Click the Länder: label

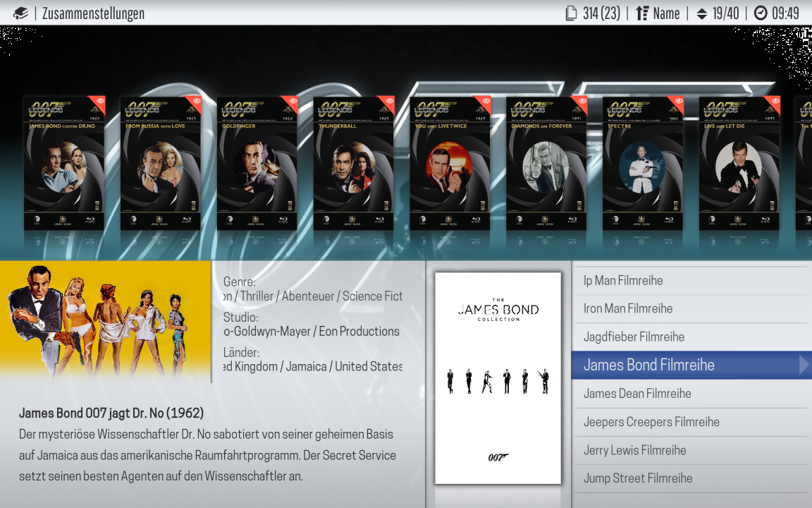[241, 353]
